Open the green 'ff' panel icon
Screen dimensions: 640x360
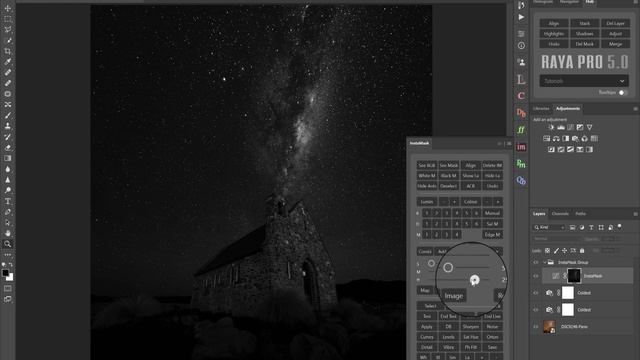pos(521,130)
